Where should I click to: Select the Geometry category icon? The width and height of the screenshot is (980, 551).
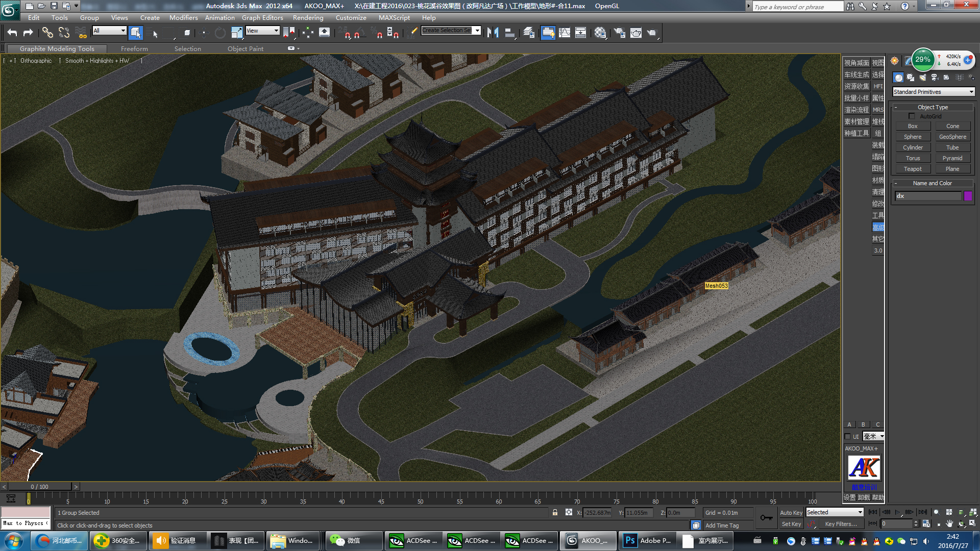click(x=898, y=78)
